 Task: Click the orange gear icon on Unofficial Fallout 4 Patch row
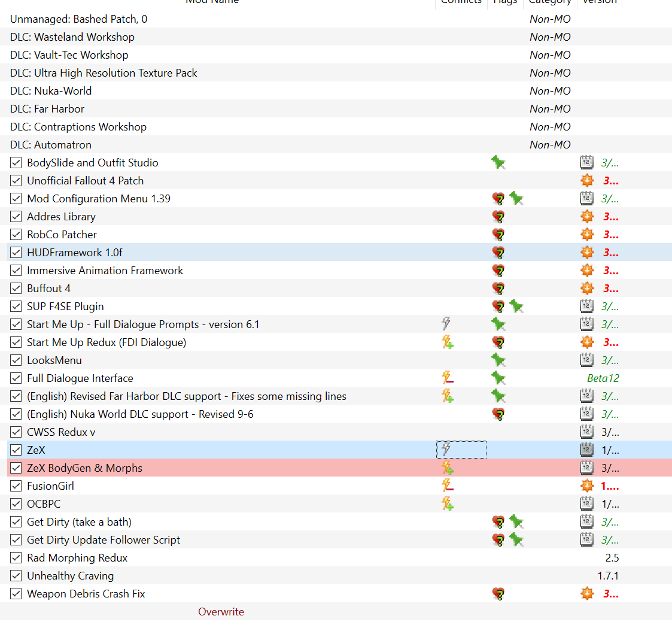click(586, 180)
